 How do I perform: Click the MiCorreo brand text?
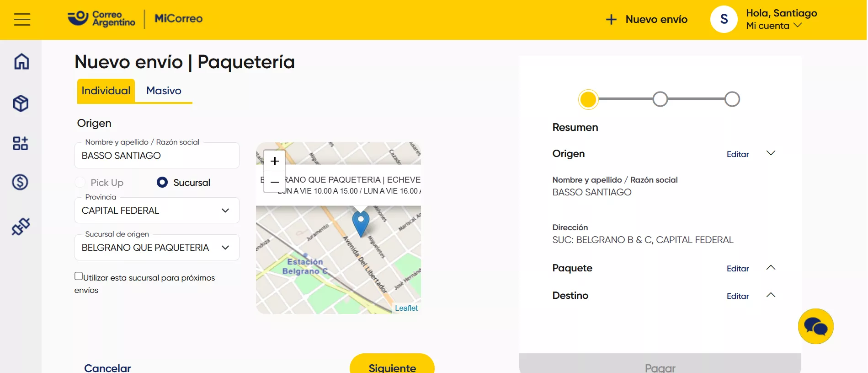tap(179, 19)
